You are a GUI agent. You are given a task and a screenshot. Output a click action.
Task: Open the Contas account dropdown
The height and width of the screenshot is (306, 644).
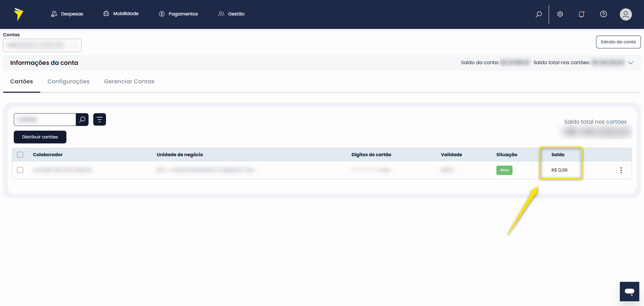pos(42,45)
